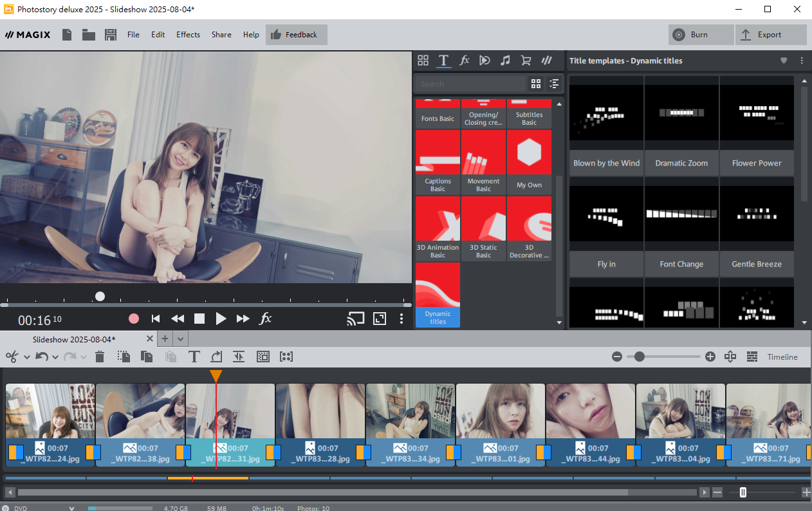Close the Slideshow 2025-08-04 tab
812x511 pixels.
coord(150,339)
